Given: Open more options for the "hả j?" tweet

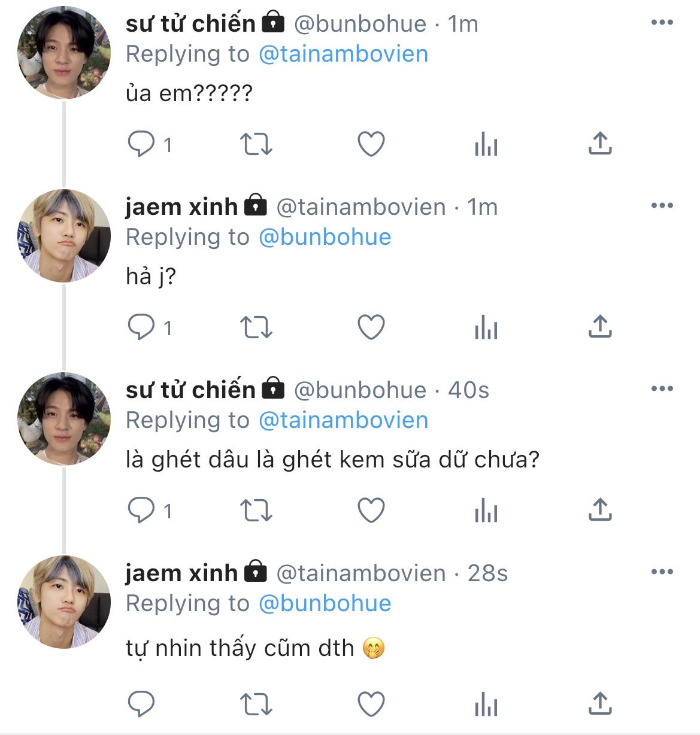Looking at the screenshot, I should coord(662,206).
